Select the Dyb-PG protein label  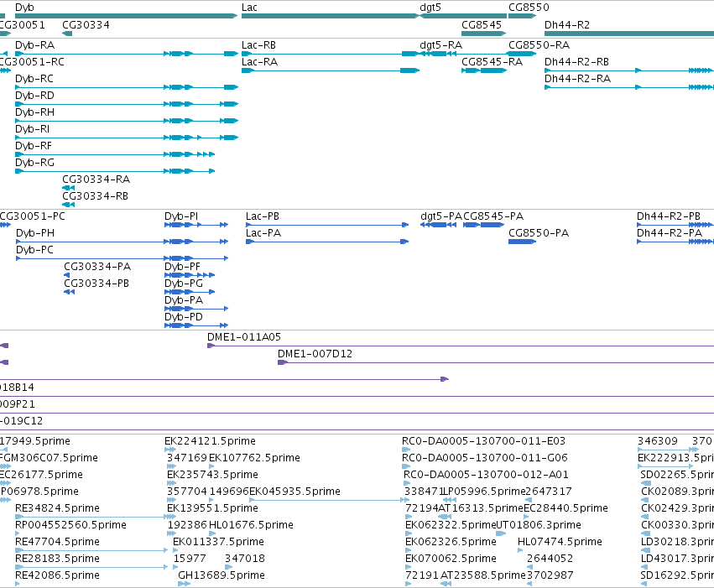click(184, 284)
